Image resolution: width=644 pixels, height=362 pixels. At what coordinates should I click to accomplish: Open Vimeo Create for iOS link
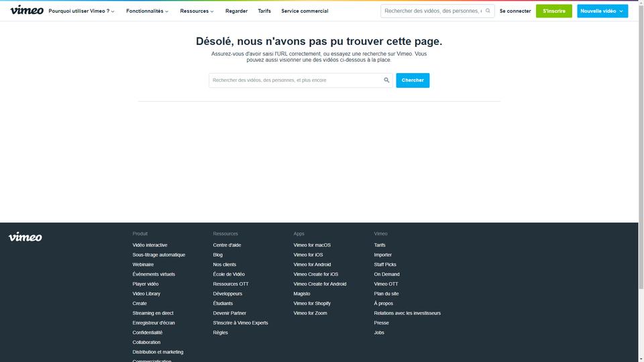point(316,274)
